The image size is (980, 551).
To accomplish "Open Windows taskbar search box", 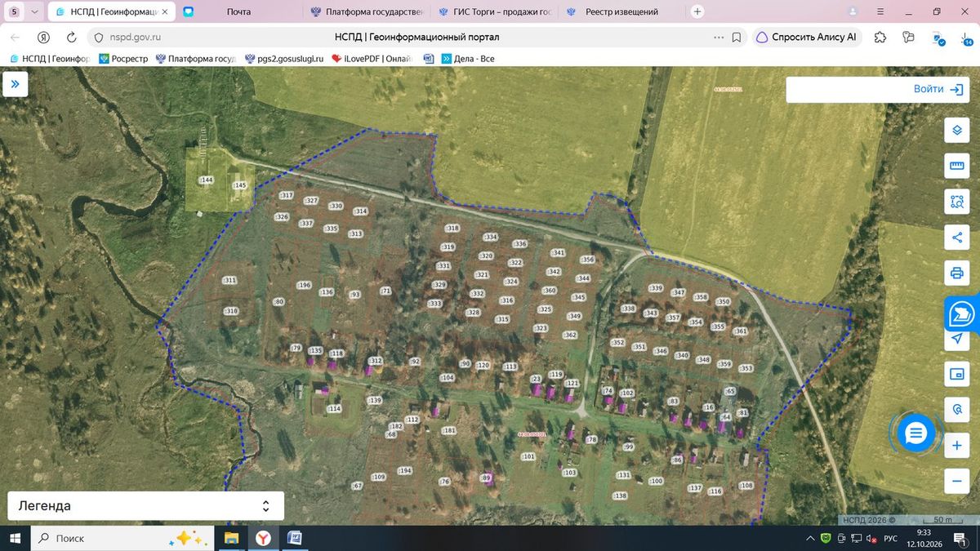I will [122, 538].
